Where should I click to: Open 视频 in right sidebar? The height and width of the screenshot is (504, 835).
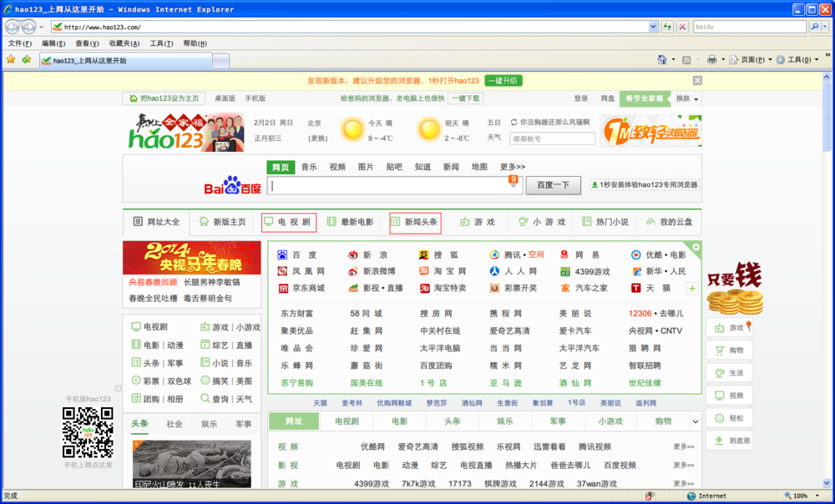pos(730,396)
